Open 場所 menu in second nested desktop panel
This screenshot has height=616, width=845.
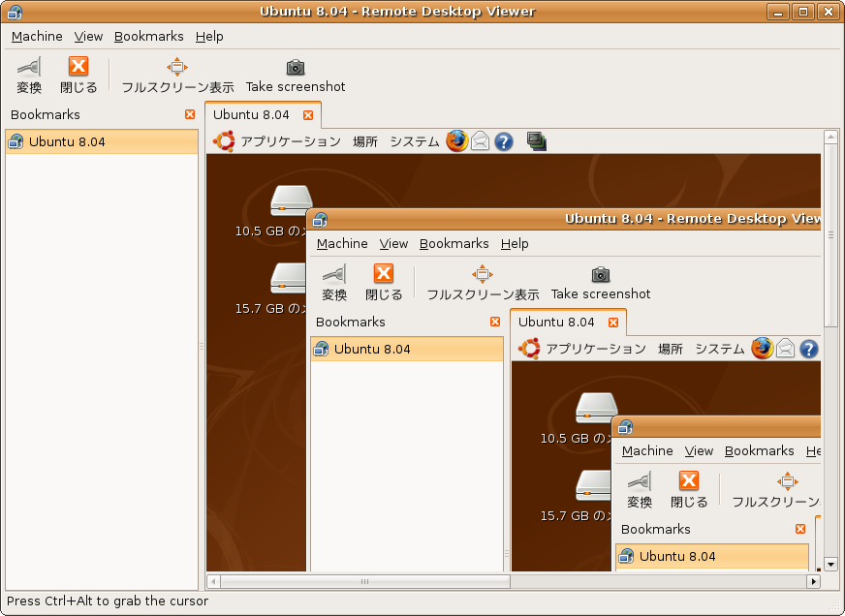(x=670, y=349)
